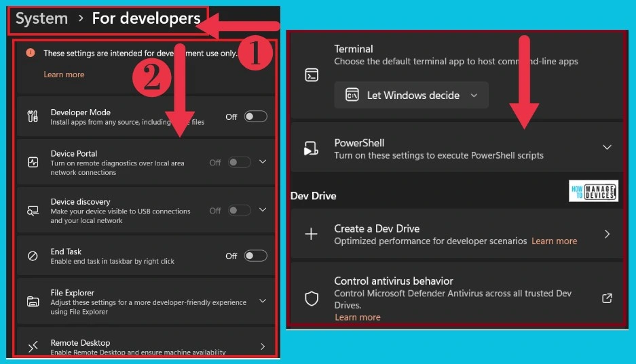Click the Developer Mode label text
This screenshot has width=636, height=364.
80,112
